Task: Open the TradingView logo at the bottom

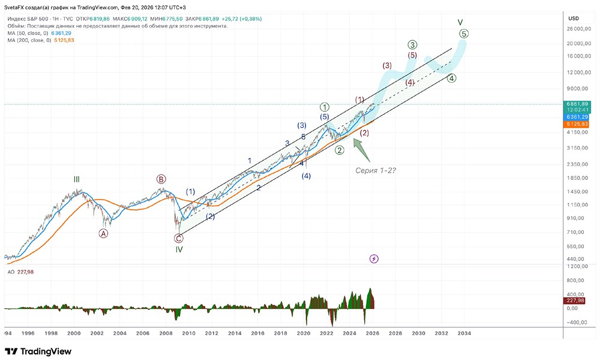Action: click(38, 351)
